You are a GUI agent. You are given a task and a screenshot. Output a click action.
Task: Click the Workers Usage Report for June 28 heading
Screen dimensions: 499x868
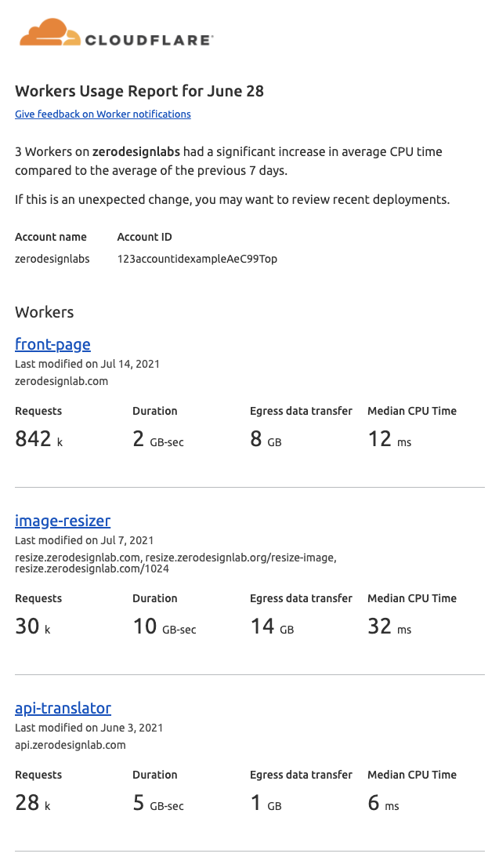coord(139,91)
